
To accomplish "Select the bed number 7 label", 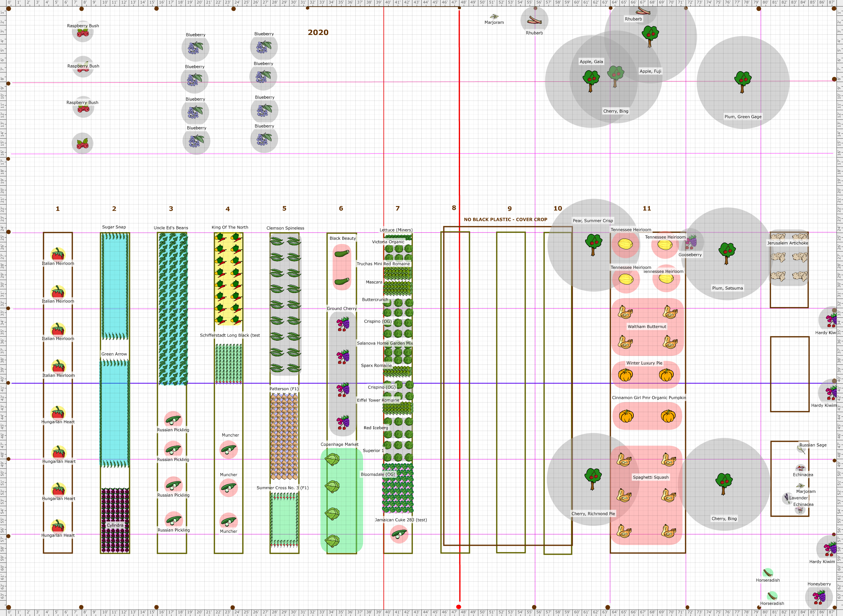I will point(398,209).
